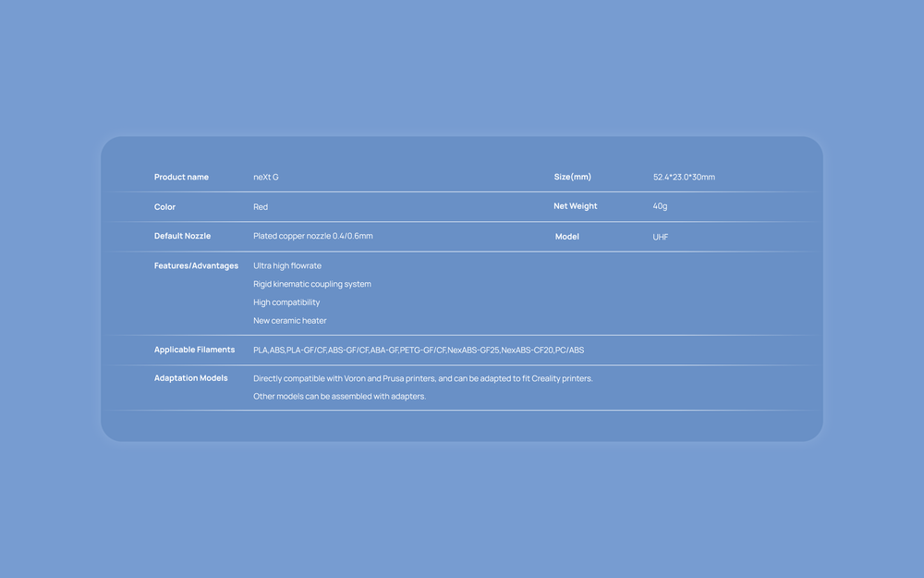The width and height of the screenshot is (924, 578).
Task: Select the UHF model value
Action: click(661, 237)
